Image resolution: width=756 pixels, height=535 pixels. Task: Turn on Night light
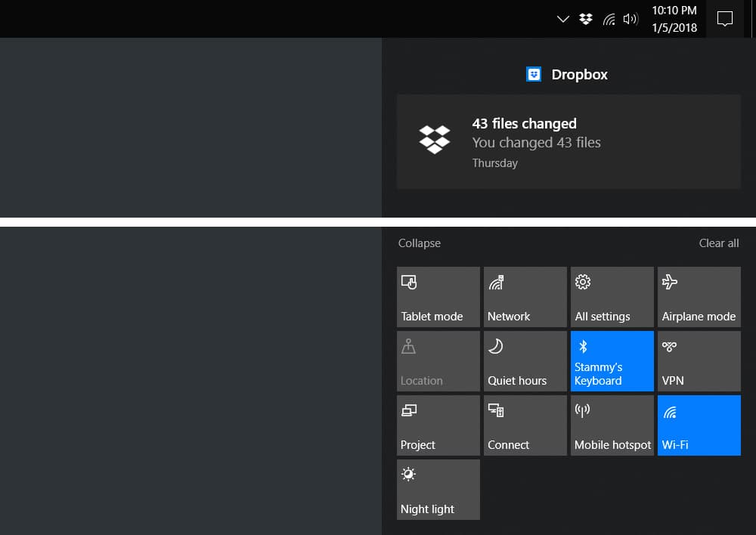[x=438, y=489]
